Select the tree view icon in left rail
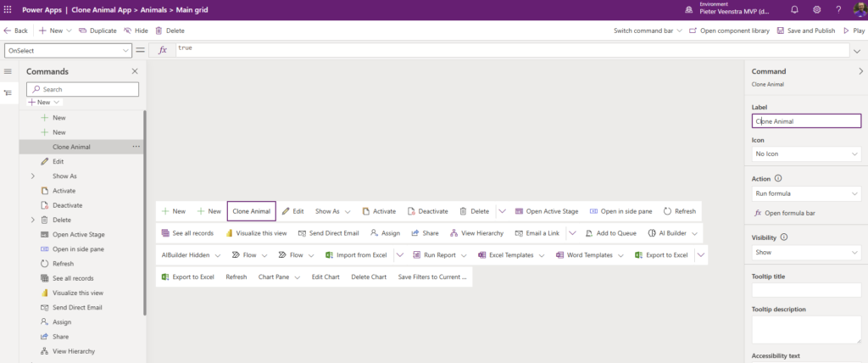This screenshot has width=868, height=363. coord(8,92)
